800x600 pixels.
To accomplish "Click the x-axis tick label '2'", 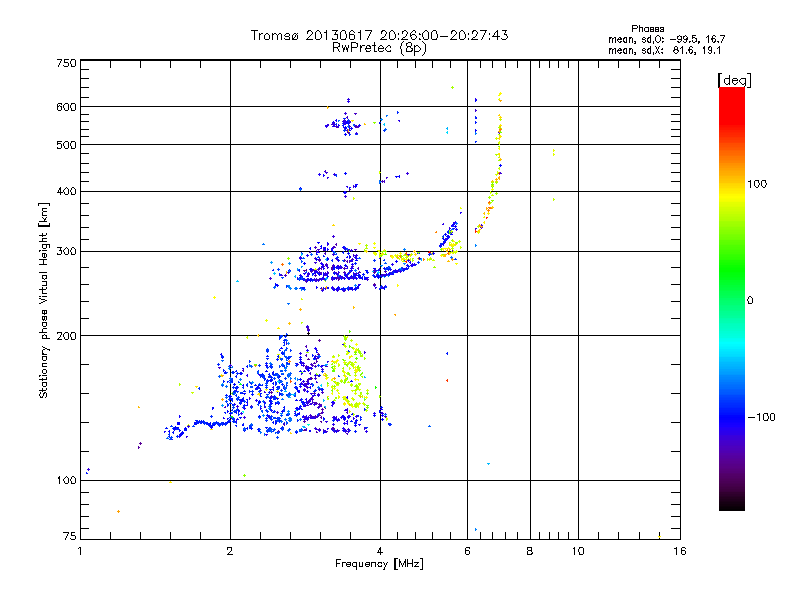I will (x=230, y=551).
